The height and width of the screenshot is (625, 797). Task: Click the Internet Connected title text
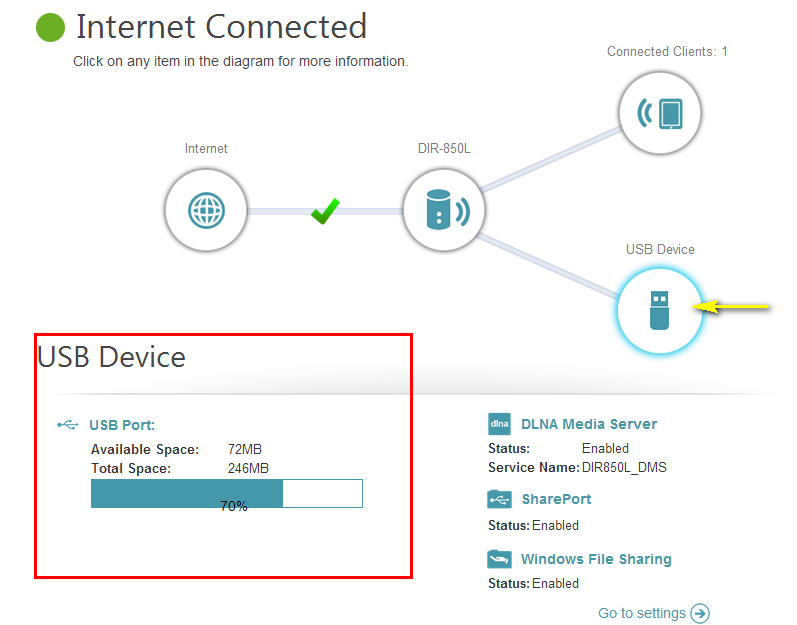coord(221,27)
